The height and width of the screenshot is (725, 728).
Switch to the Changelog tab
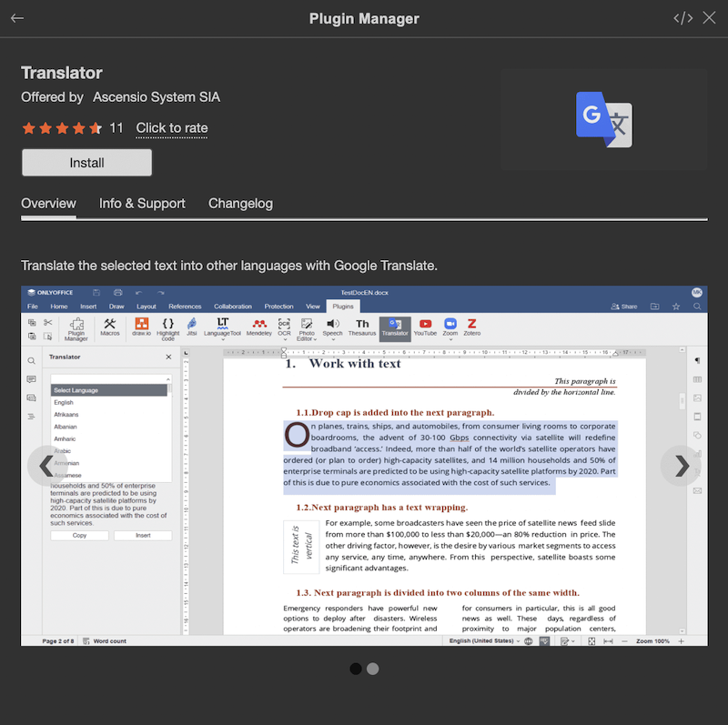tap(240, 204)
